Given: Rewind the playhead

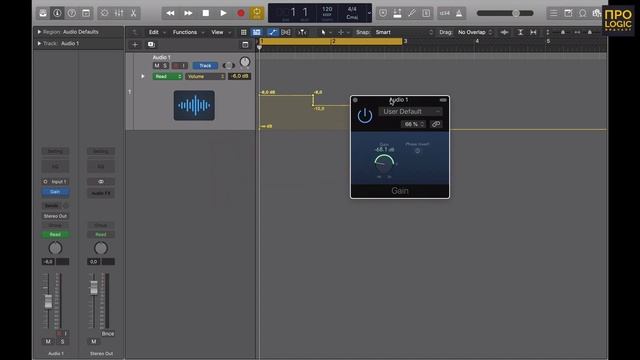Looking at the screenshot, I should [170, 13].
